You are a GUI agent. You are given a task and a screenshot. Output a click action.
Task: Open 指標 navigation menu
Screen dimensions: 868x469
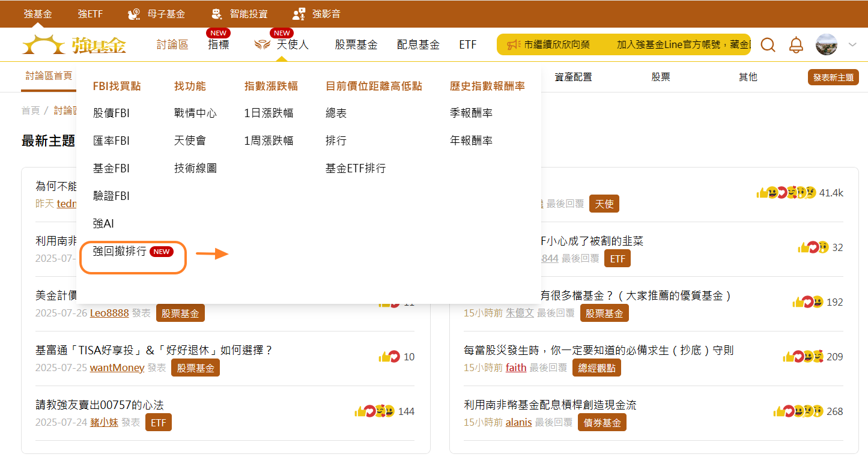(x=218, y=44)
